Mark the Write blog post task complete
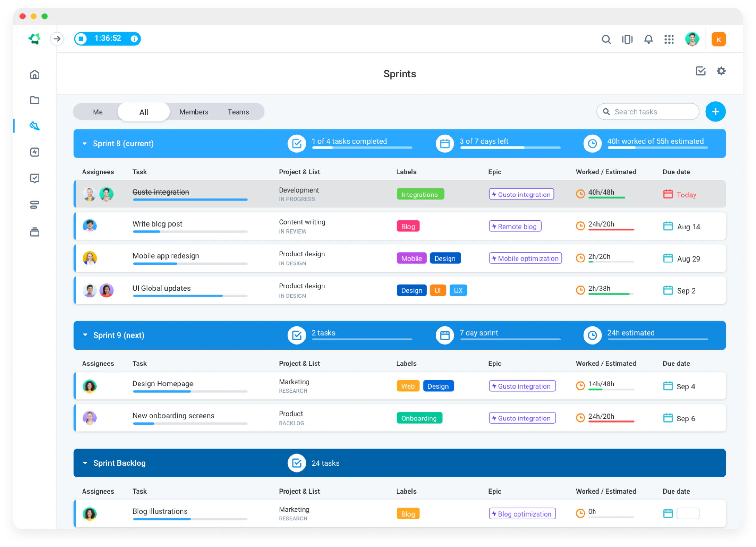This screenshot has height=547, width=756. pos(157,224)
